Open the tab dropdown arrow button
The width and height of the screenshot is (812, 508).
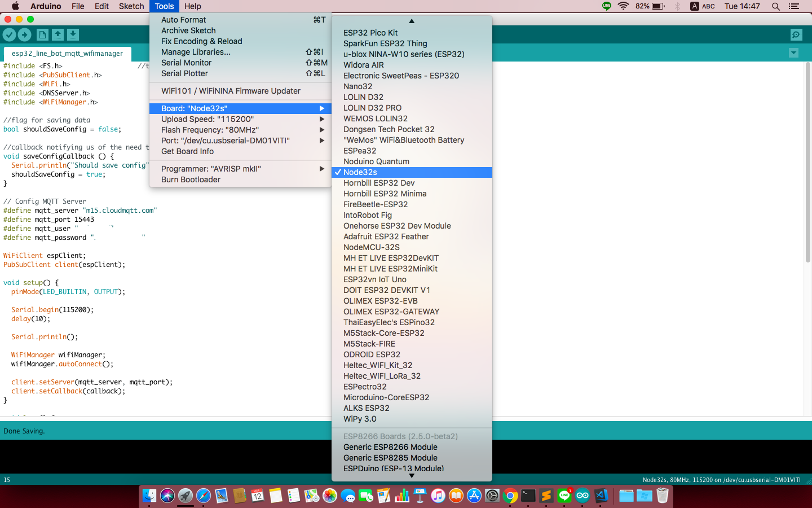793,53
